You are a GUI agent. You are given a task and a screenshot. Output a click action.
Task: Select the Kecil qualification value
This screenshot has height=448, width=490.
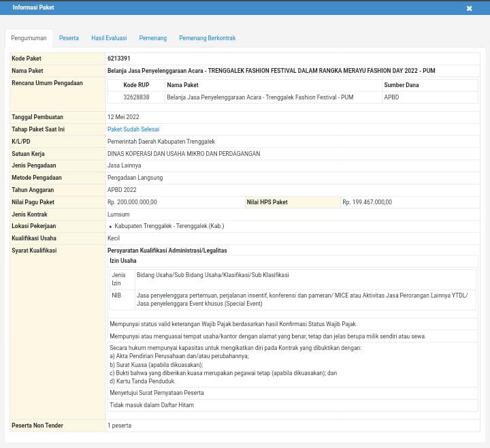click(114, 238)
